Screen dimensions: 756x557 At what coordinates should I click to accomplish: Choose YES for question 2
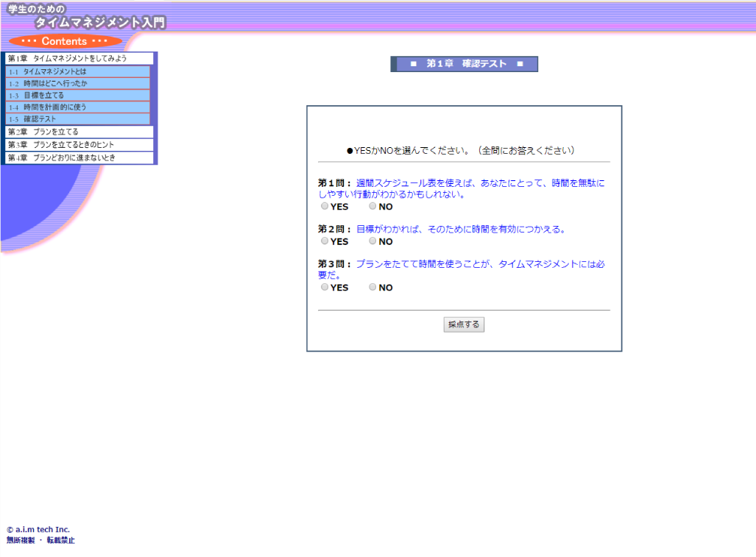point(325,241)
